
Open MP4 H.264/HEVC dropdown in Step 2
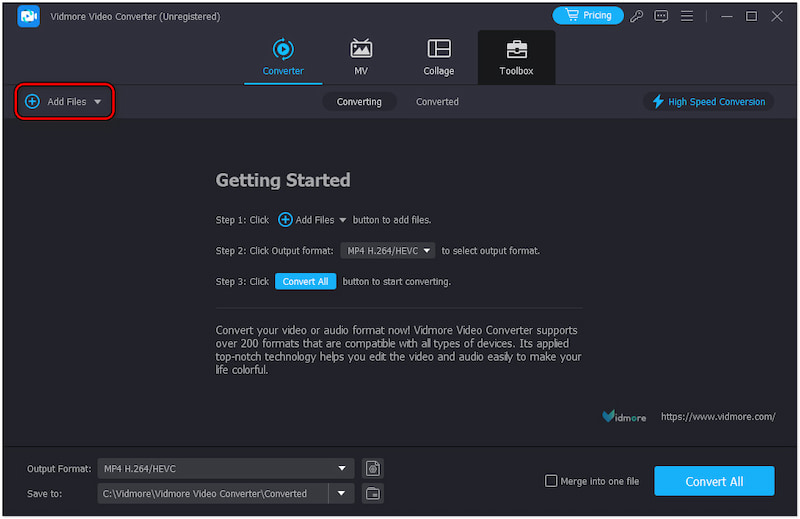tap(388, 251)
